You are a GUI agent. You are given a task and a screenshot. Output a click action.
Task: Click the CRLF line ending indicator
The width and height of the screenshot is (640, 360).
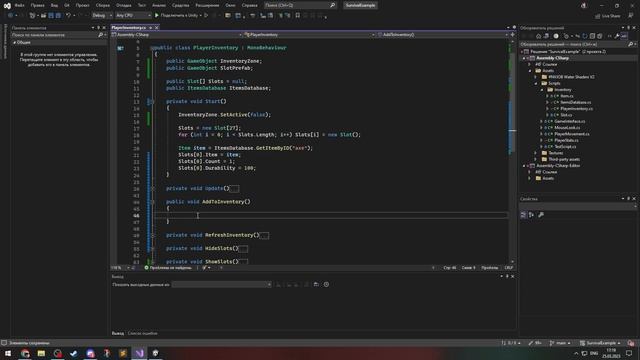[x=509, y=268]
